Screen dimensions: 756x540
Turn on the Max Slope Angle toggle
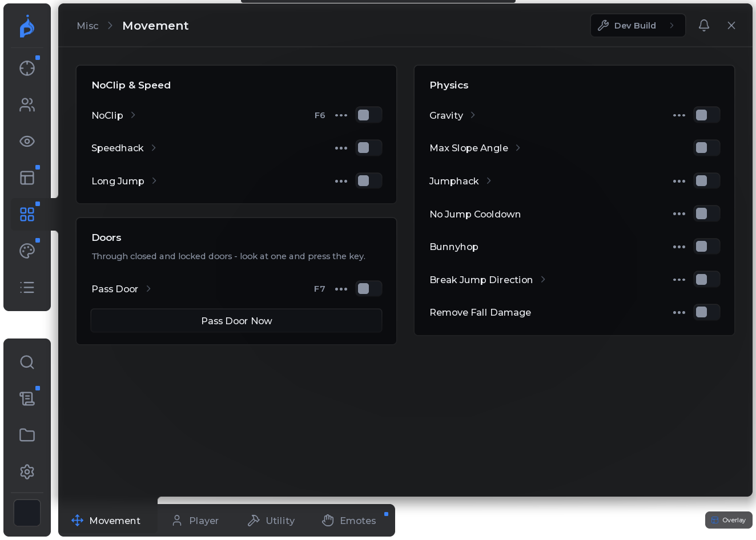707,148
